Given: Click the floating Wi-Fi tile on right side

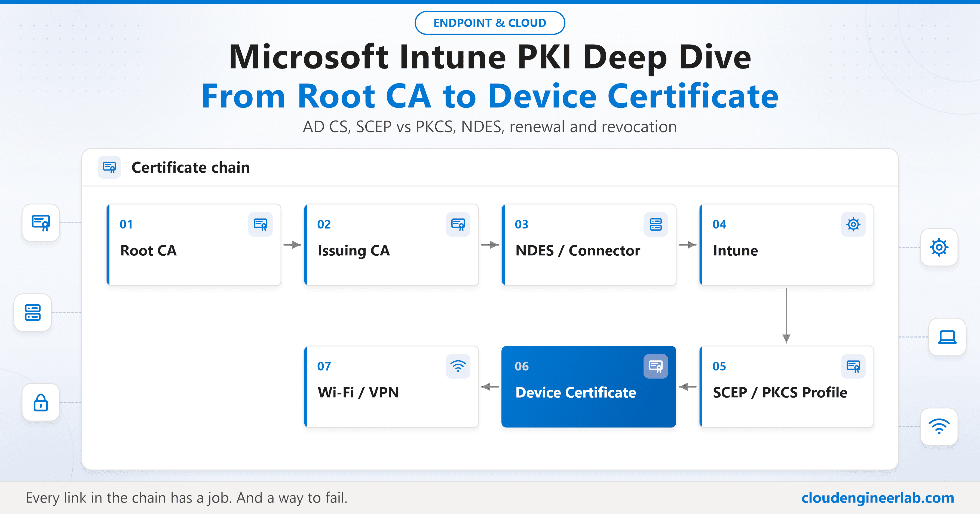Looking at the screenshot, I should (939, 426).
